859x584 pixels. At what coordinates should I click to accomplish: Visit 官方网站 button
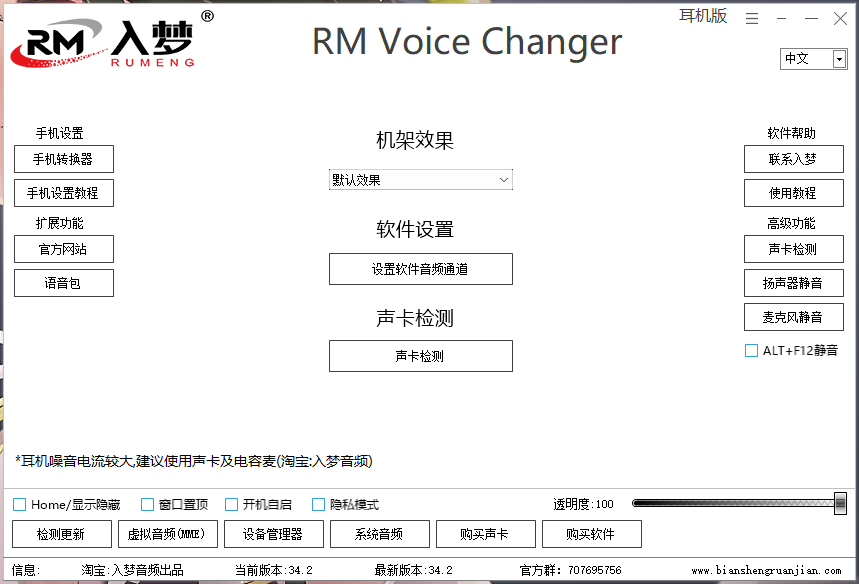pos(64,249)
